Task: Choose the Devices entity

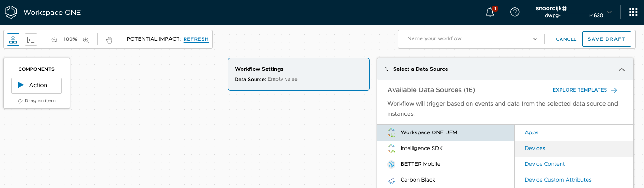Action: (x=535, y=148)
